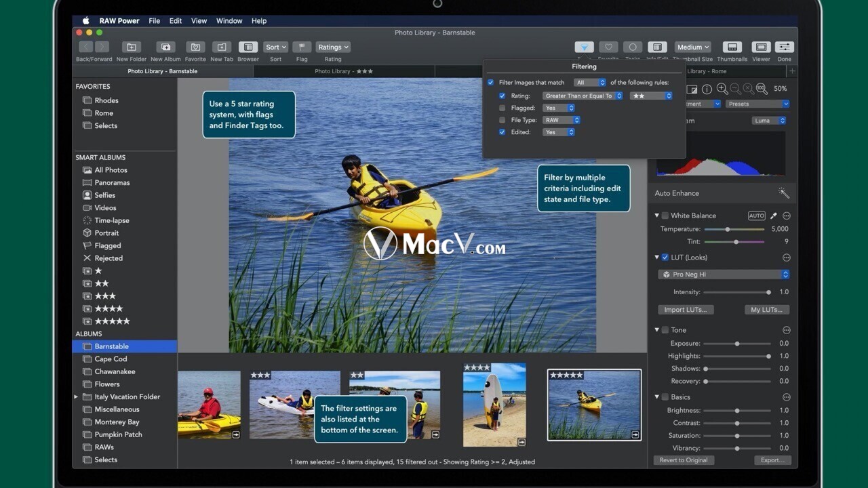Open the View menu
The height and width of the screenshot is (488, 868).
point(199,21)
